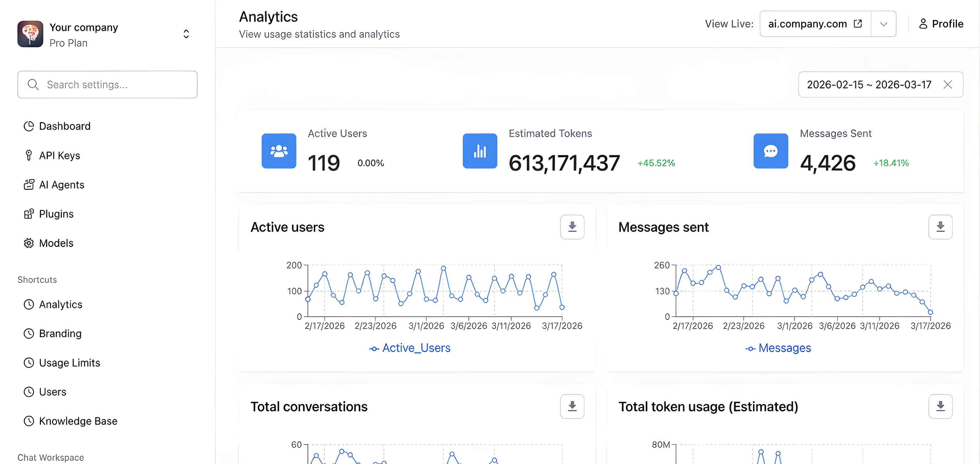Clear the selected date range filter
Viewport: 980px width, 464px height.
948,84
